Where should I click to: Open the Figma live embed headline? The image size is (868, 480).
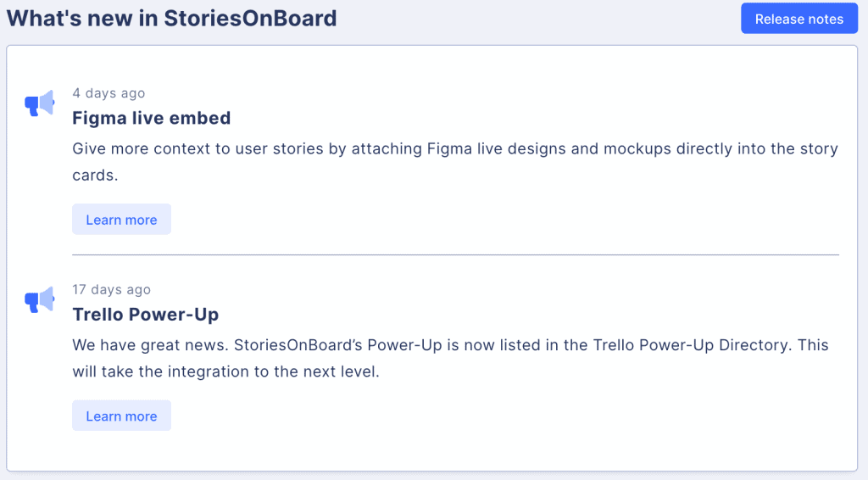click(151, 118)
